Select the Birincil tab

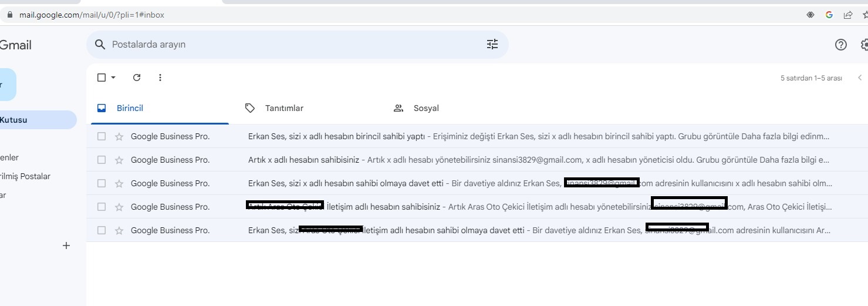pos(130,108)
